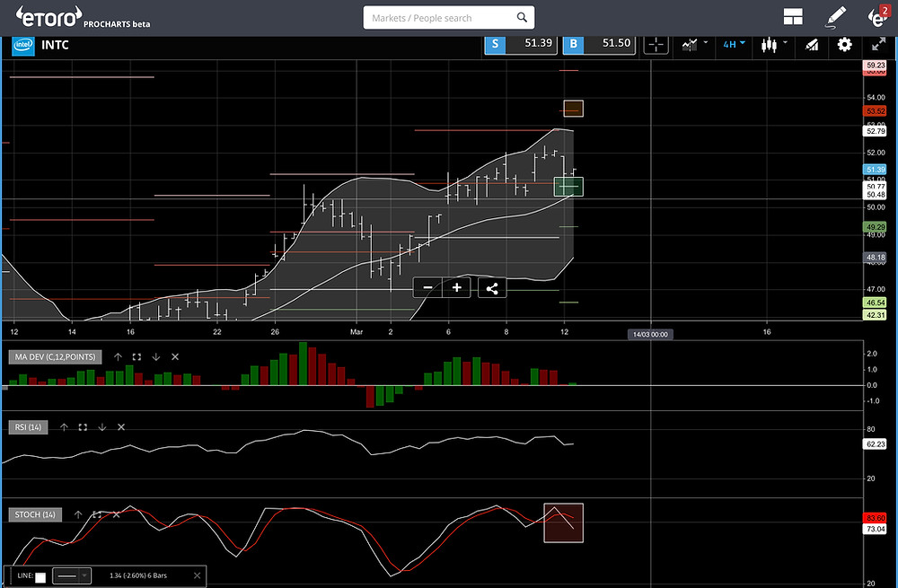
Task: Move RSI panel down
Action: (x=102, y=427)
